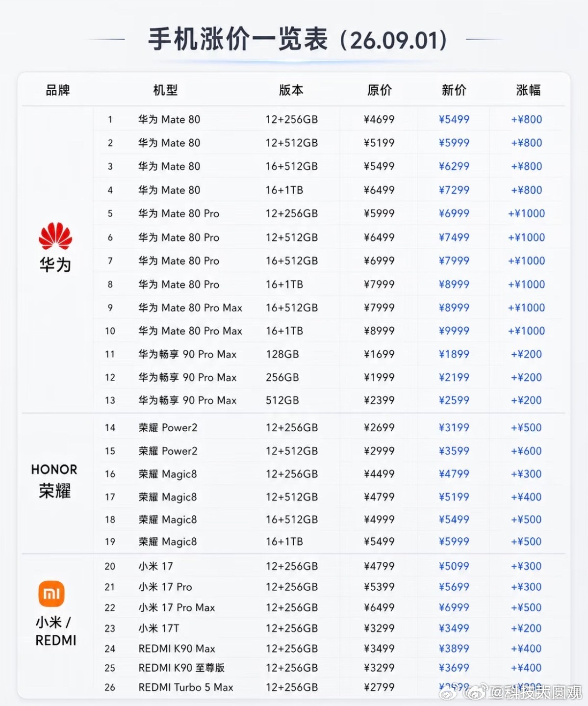588x706 pixels.
Task: Click original price ¥4699
Action: 379,119
